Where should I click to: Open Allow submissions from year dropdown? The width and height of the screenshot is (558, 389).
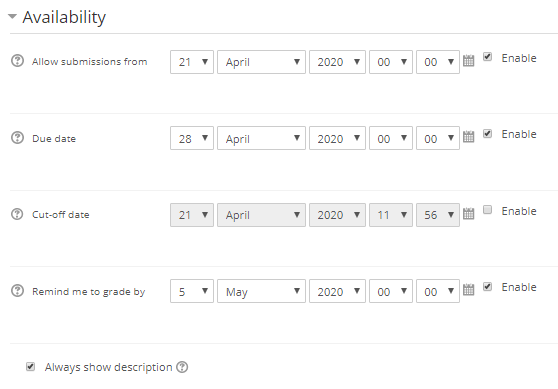(x=337, y=62)
